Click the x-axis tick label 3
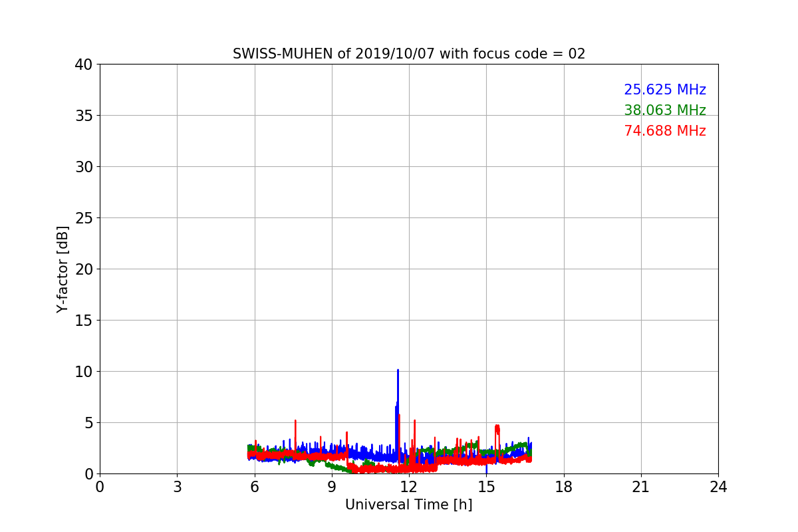Viewport: 798px width, 532px height. [x=177, y=487]
